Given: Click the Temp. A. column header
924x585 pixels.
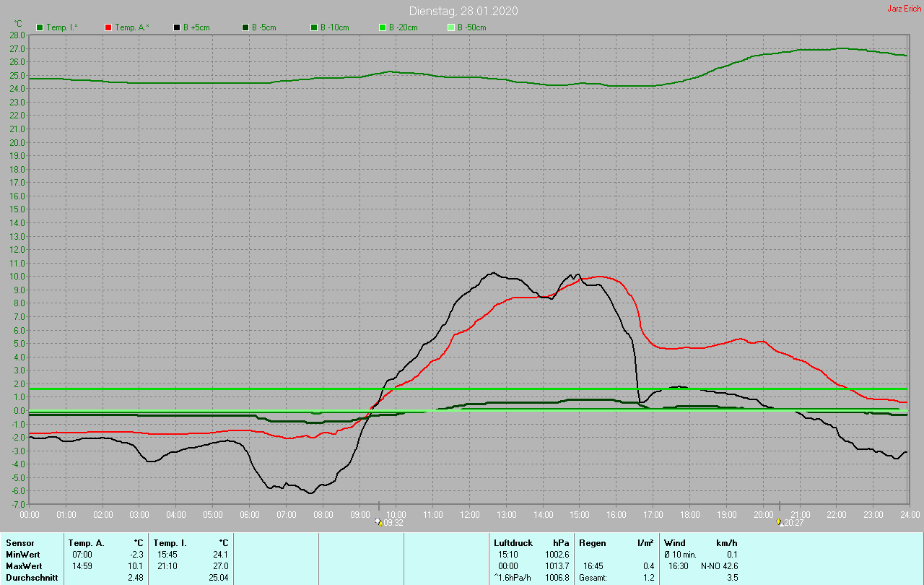Looking at the screenshot, I should [x=87, y=542].
